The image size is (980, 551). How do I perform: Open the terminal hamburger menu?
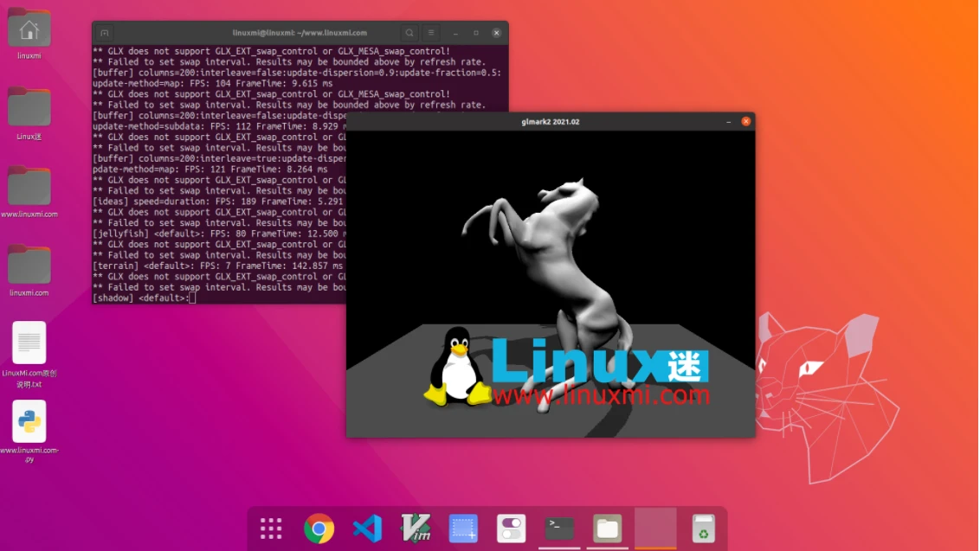431,33
